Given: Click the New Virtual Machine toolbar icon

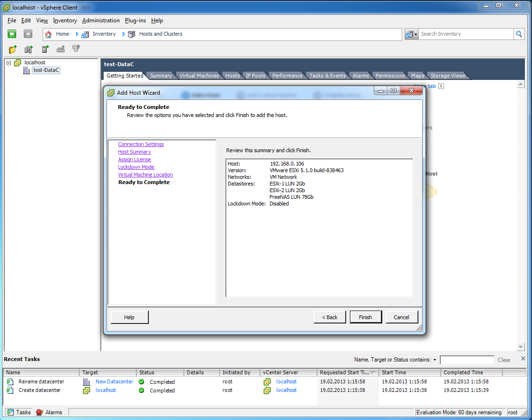Looking at the screenshot, I should click(61, 49).
